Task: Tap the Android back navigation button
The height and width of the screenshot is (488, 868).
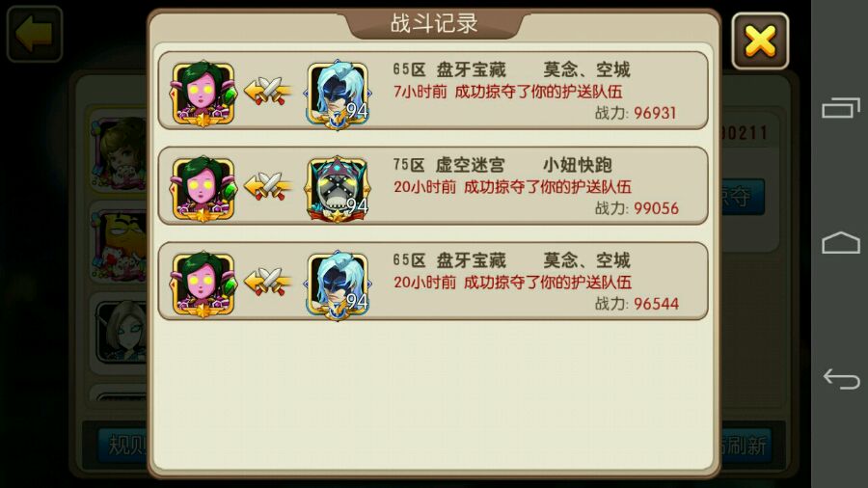Action: [841, 379]
